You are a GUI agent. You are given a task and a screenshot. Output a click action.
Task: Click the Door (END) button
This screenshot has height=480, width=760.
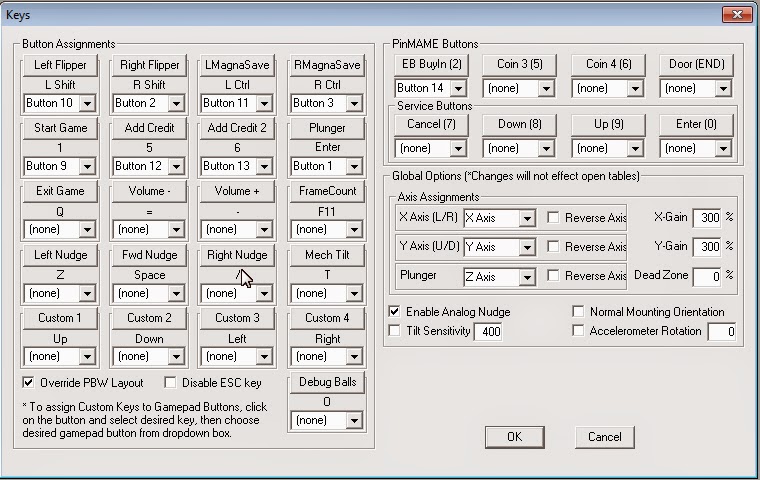[x=697, y=64]
